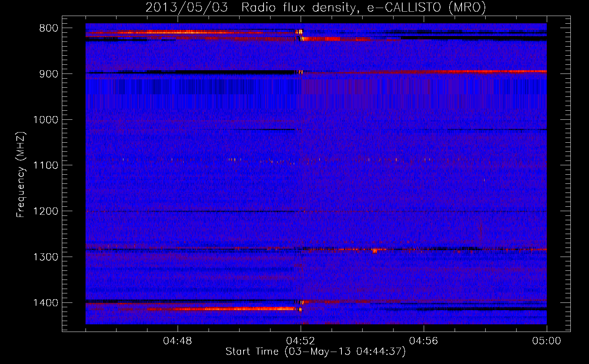This screenshot has height=364, width=589.
Task: Select the 900 frequency axis label
Action: pyautogui.click(x=48, y=74)
